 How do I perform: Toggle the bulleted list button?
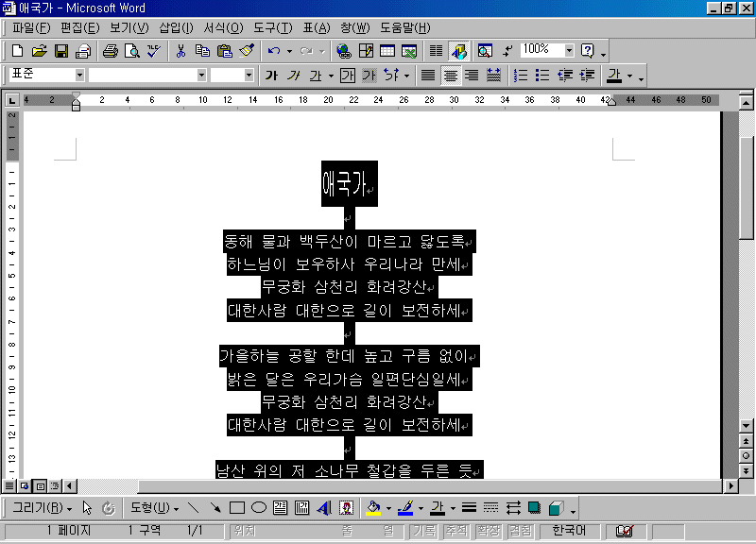tap(542, 76)
